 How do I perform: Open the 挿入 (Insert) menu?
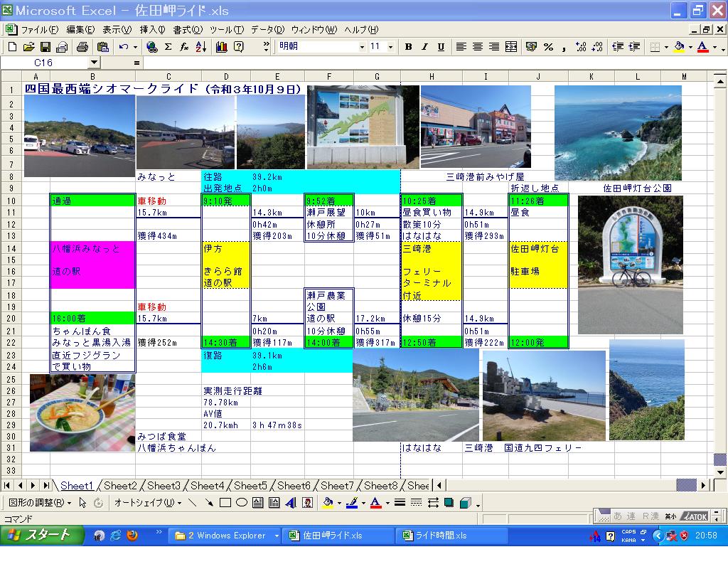tap(152, 30)
